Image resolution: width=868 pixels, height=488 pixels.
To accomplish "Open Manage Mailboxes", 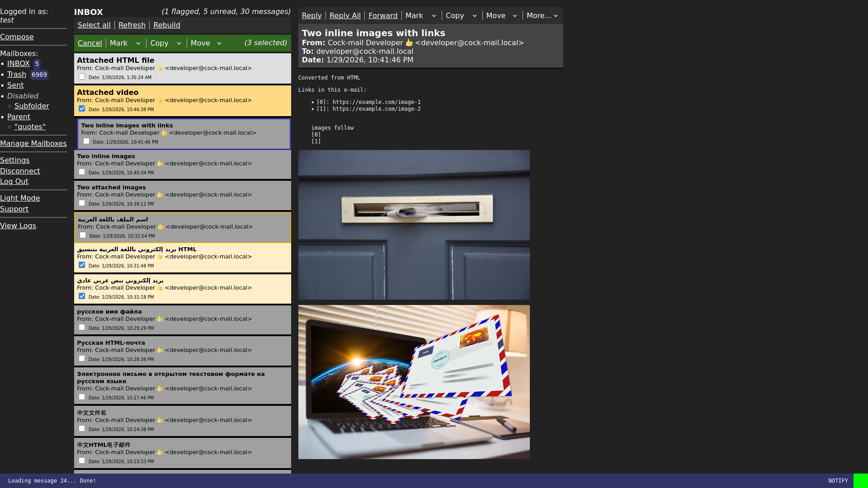I will pos(33,143).
